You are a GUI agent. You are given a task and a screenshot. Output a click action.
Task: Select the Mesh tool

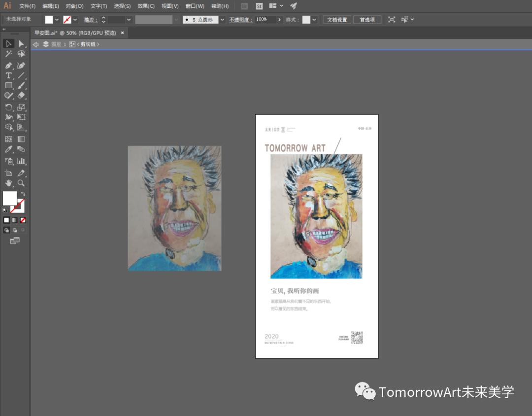tap(8, 139)
